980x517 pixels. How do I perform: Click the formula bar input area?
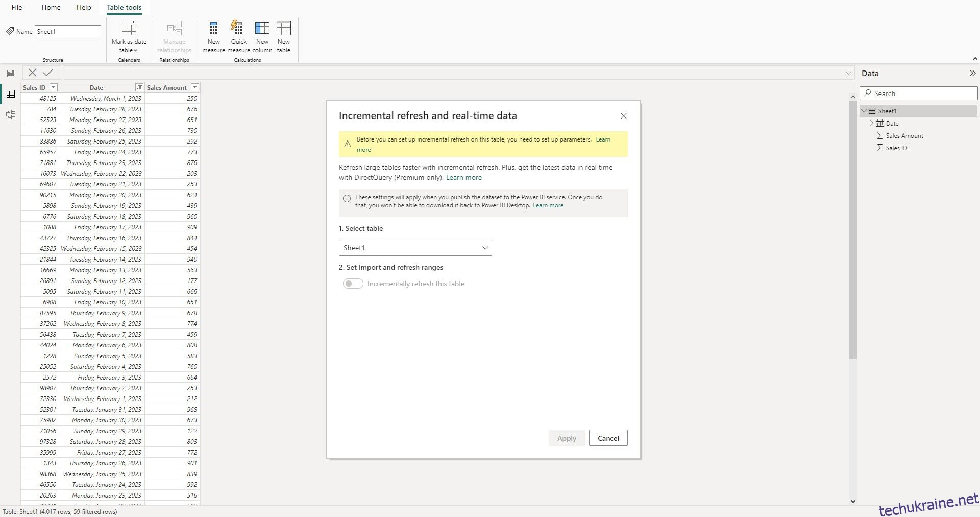point(453,73)
